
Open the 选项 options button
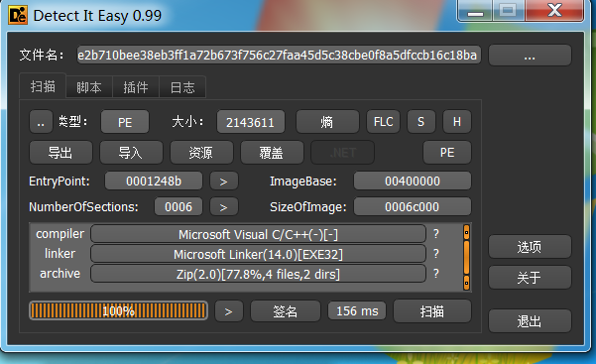[530, 247]
